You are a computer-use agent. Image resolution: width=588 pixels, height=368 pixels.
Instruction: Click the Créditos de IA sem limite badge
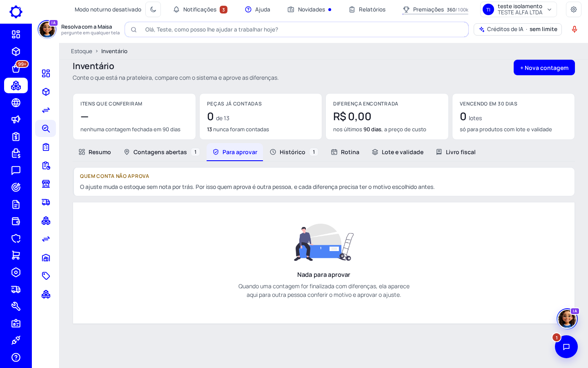pyautogui.click(x=518, y=29)
